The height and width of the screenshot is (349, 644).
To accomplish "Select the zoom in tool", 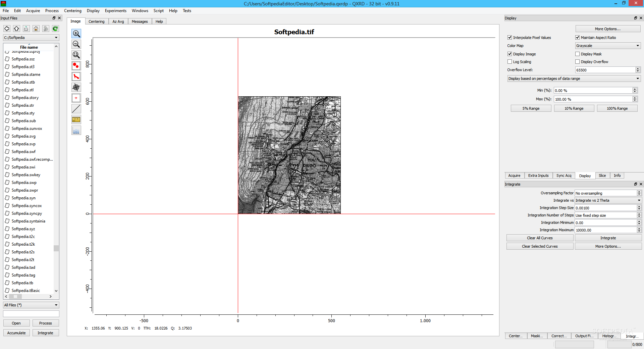I will [76, 34].
